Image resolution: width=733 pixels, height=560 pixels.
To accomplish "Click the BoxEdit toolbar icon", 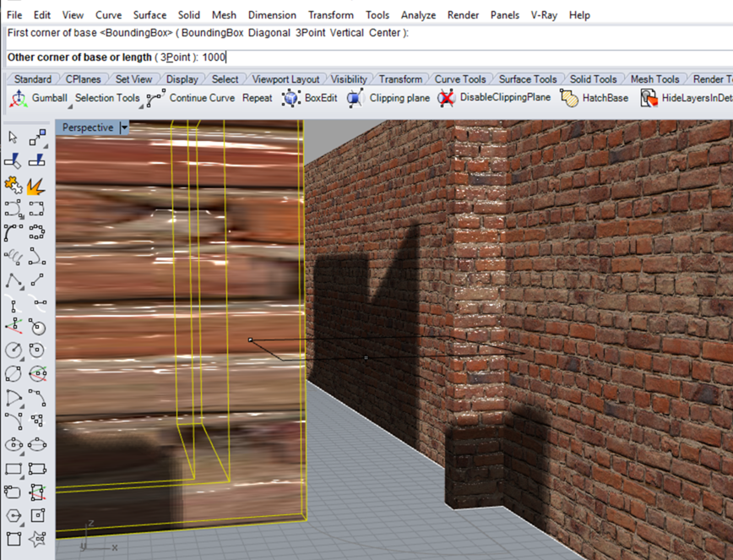I will coord(291,98).
